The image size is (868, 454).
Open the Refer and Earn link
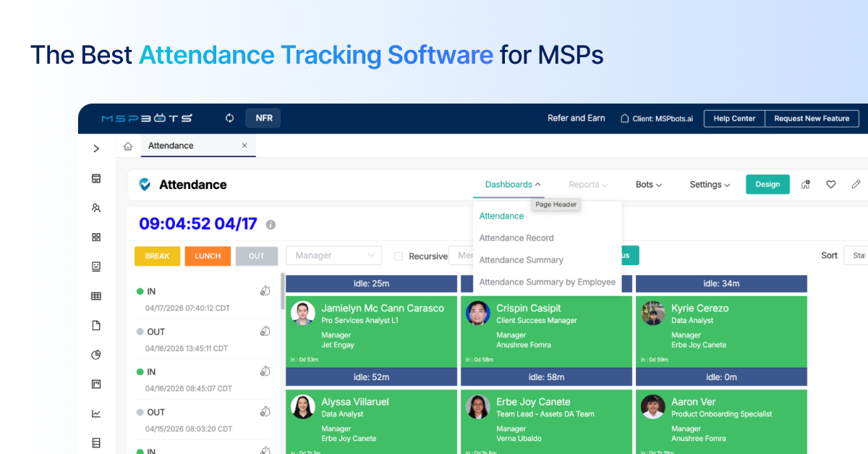pos(576,118)
